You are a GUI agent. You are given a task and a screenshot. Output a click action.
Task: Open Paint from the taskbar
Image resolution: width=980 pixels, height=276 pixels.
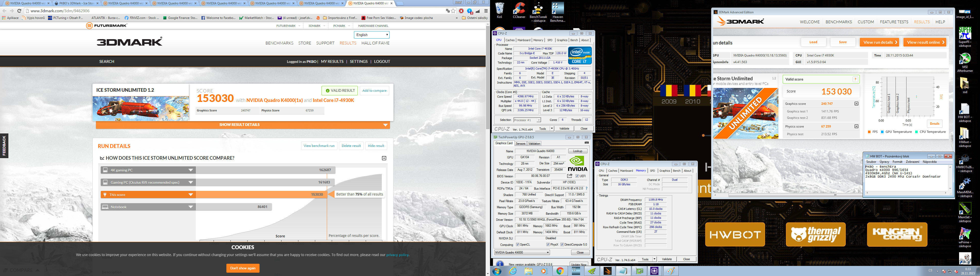[x=670, y=271]
